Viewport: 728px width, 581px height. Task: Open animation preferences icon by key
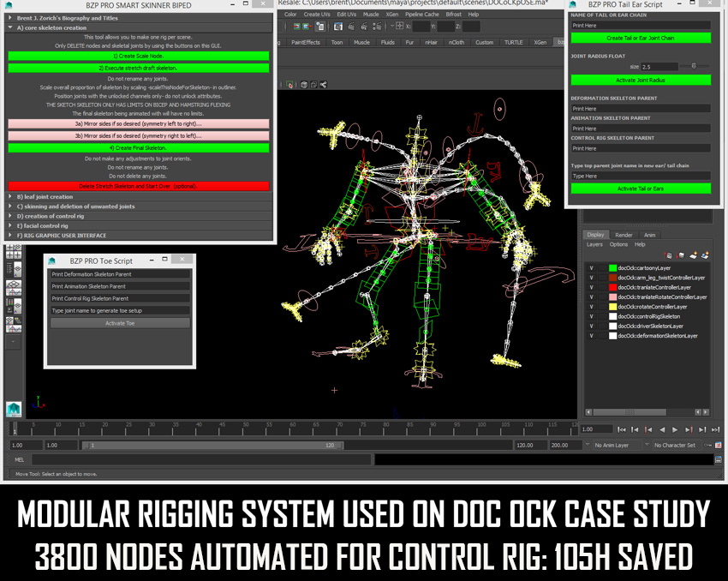(719, 445)
